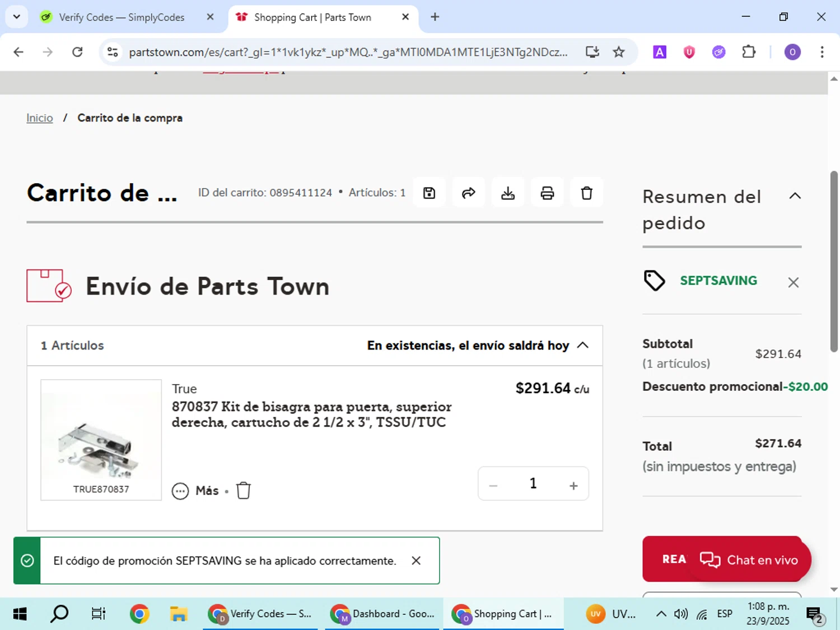Click the promo success checkmark icon
This screenshot has height=630, width=840.
(x=27, y=561)
